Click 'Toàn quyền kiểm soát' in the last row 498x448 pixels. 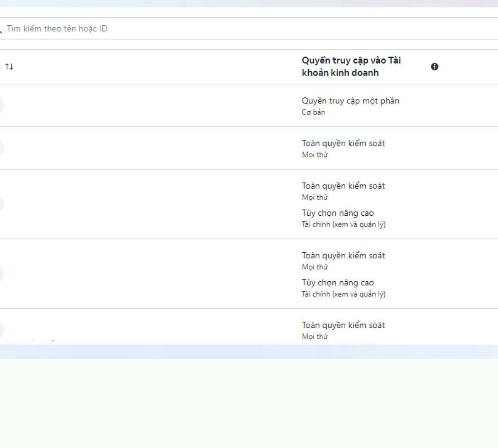point(343,325)
